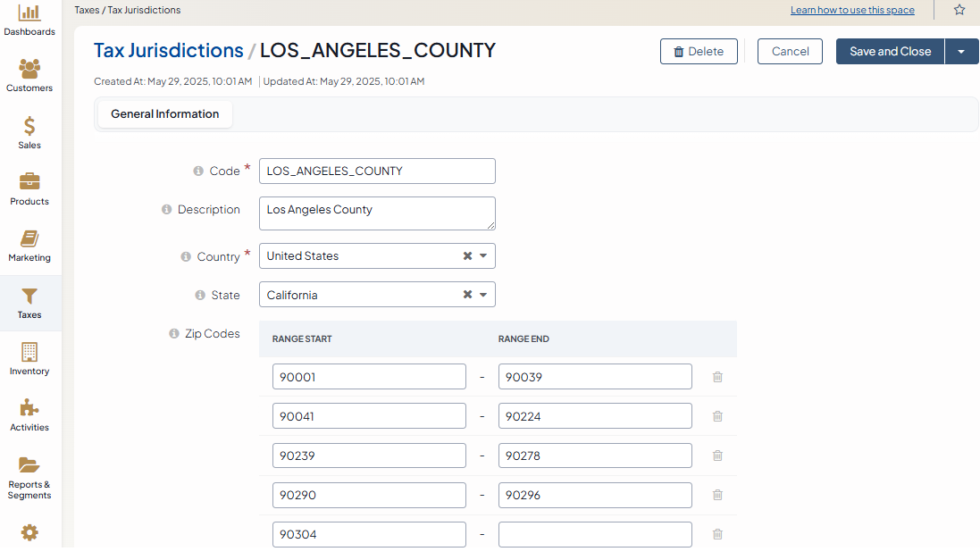
Task: Open the Dashboards sidebar icon
Action: pos(29,13)
